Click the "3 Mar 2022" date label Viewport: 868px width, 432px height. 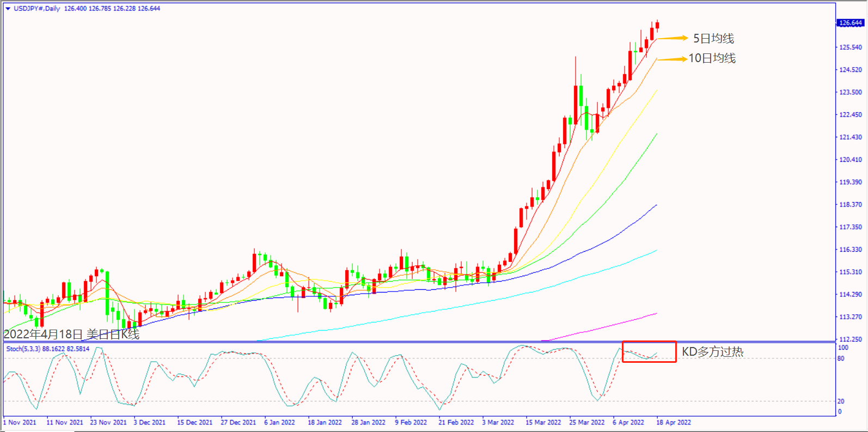(498, 422)
